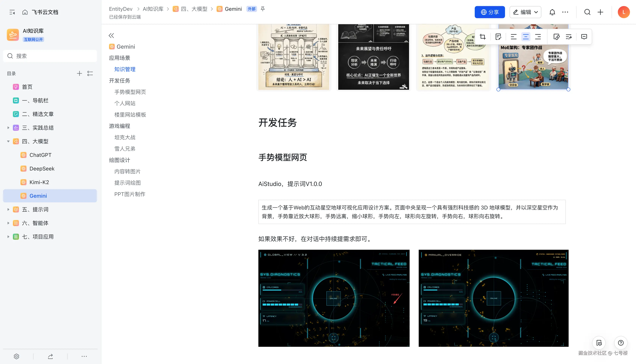The width and height of the screenshot is (636, 364).
Task: Add a comment to the selected image
Action: coord(584,37)
